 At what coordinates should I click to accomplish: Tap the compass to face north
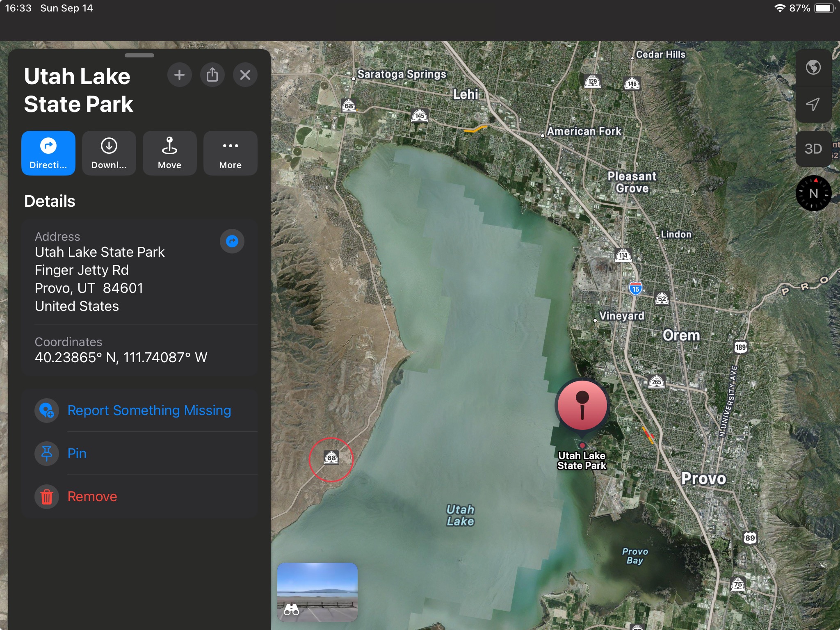(813, 193)
